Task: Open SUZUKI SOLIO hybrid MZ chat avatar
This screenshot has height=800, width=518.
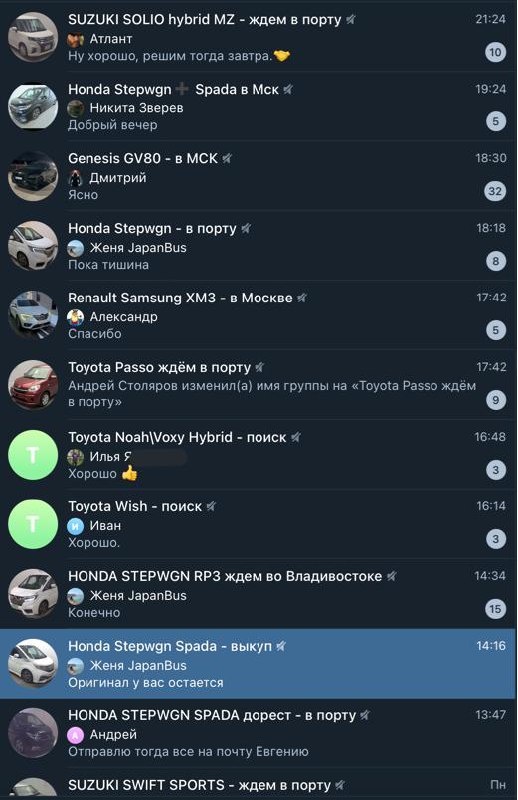Action: point(33,38)
